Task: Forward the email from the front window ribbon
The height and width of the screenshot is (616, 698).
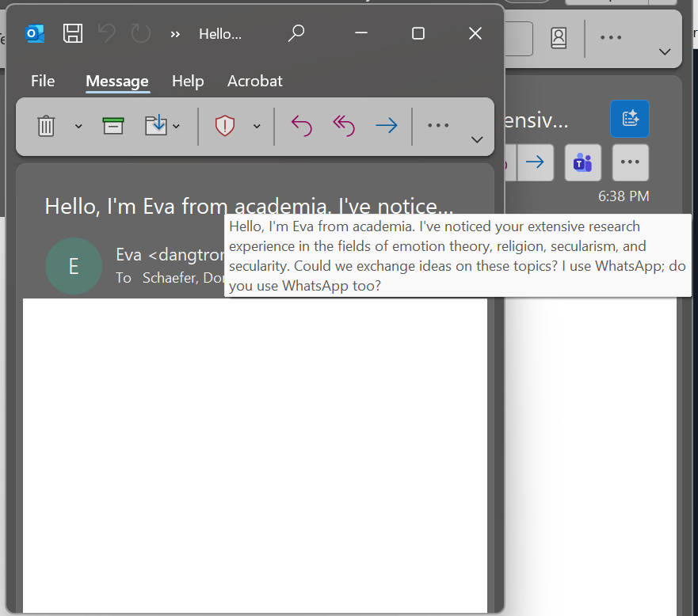Action: [x=386, y=126]
